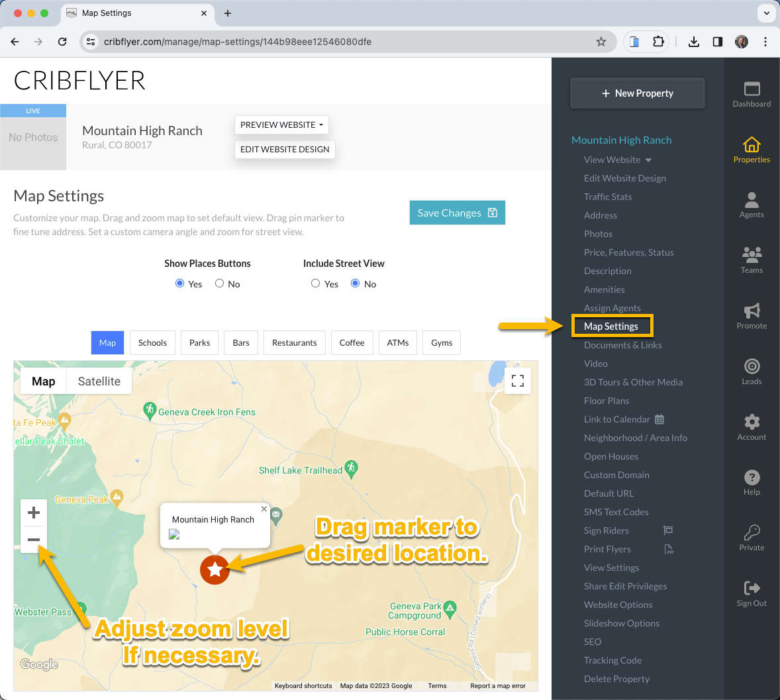Image resolution: width=780 pixels, height=700 pixels.
Task: Open Map Settings menu item
Action: pyautogui.click(x=612, y=326)
